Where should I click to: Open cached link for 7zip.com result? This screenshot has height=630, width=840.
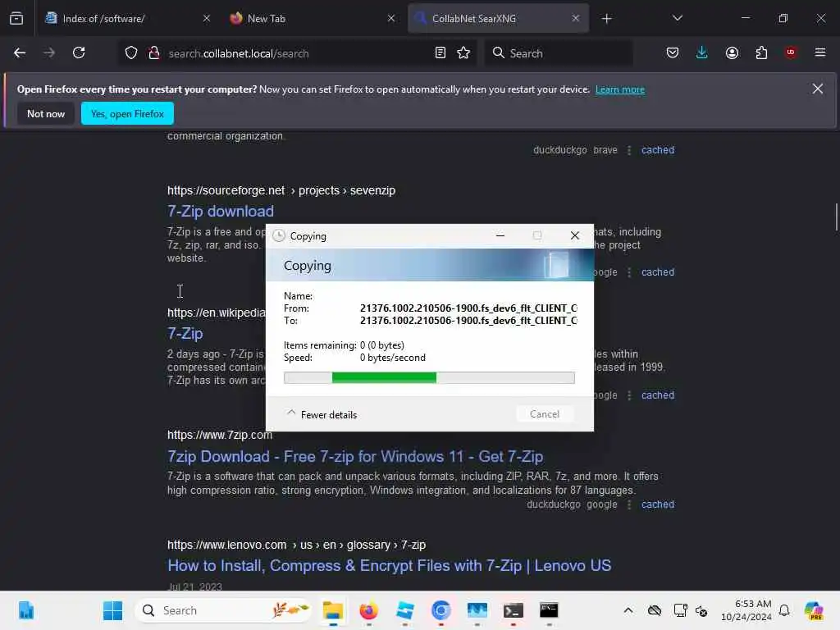pos(658,504)
